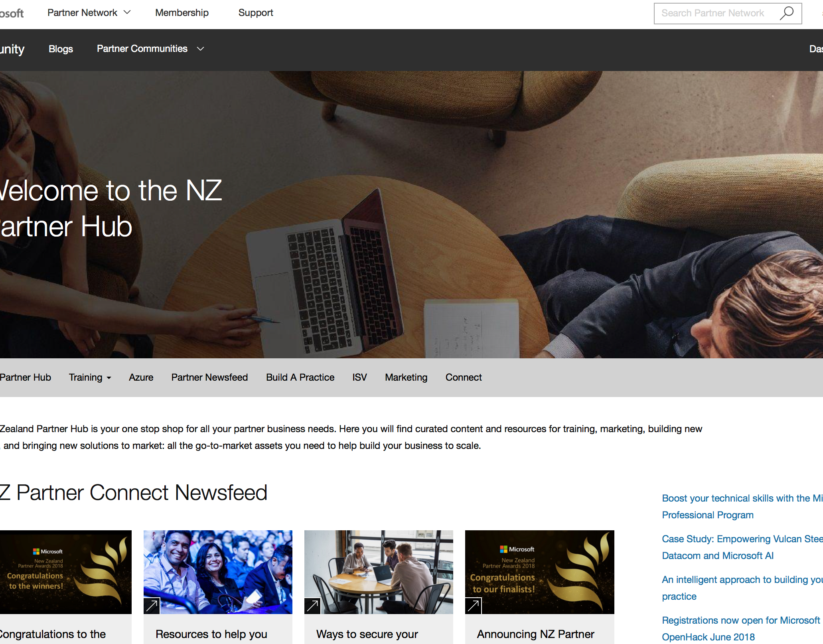823x644 pixels.
Task: Navigate to the Marketing section
Action: click(406, 377)
